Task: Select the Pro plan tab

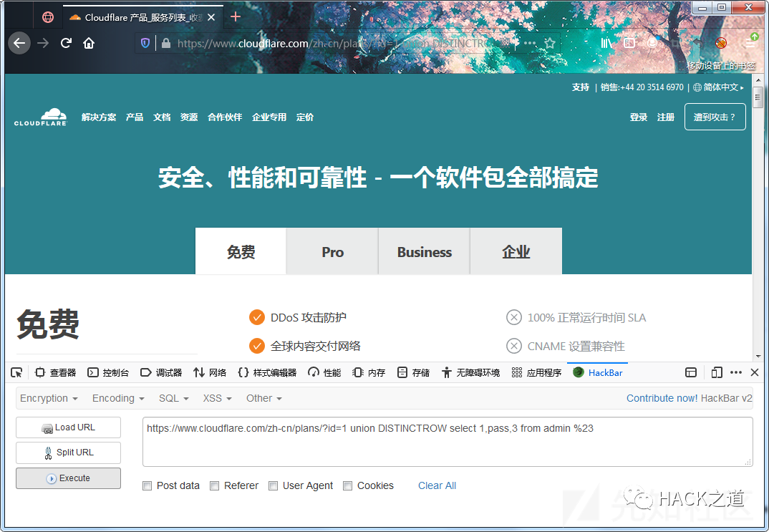Action: pos(332,251)
